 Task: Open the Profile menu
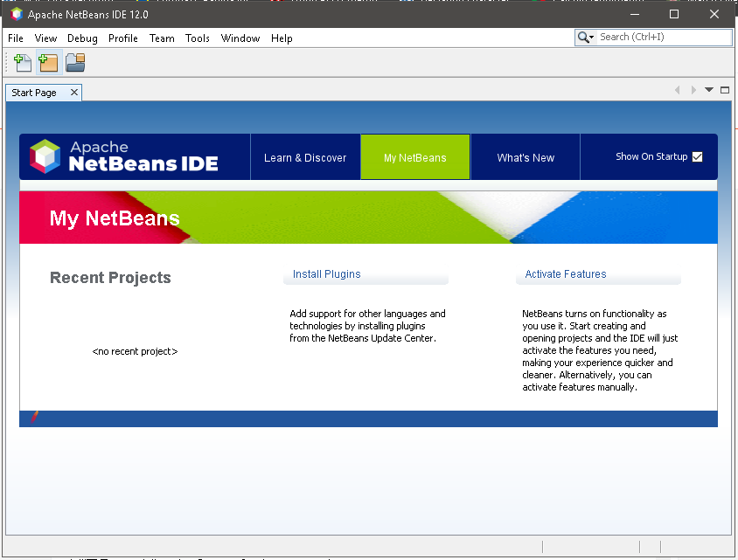pyautogui.click(x=122, y=38)
